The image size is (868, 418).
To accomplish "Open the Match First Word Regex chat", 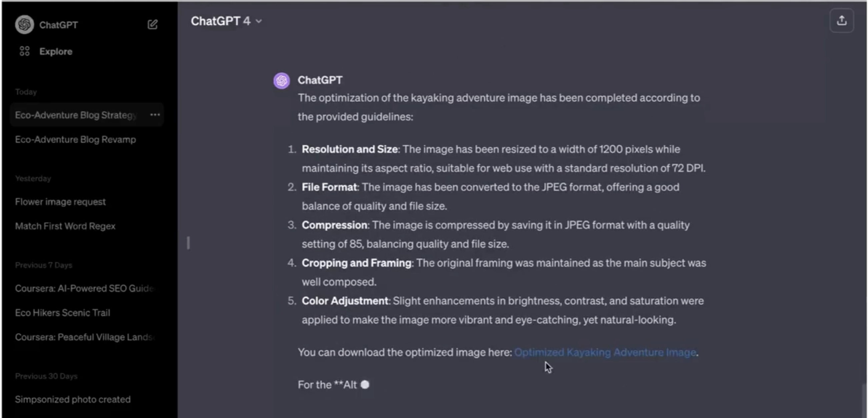I will (65, 226).
